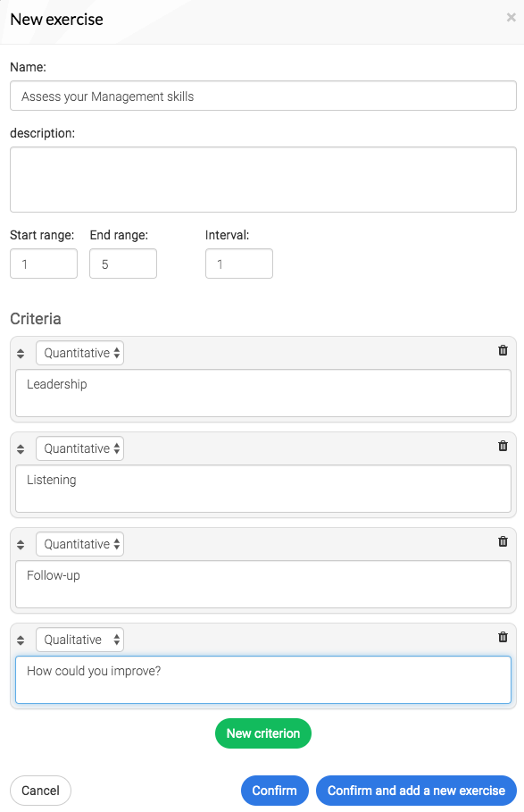Focus the exercise Name field
Image resolution: width=524 pixels, height=812 pixels.
(263, 96)
